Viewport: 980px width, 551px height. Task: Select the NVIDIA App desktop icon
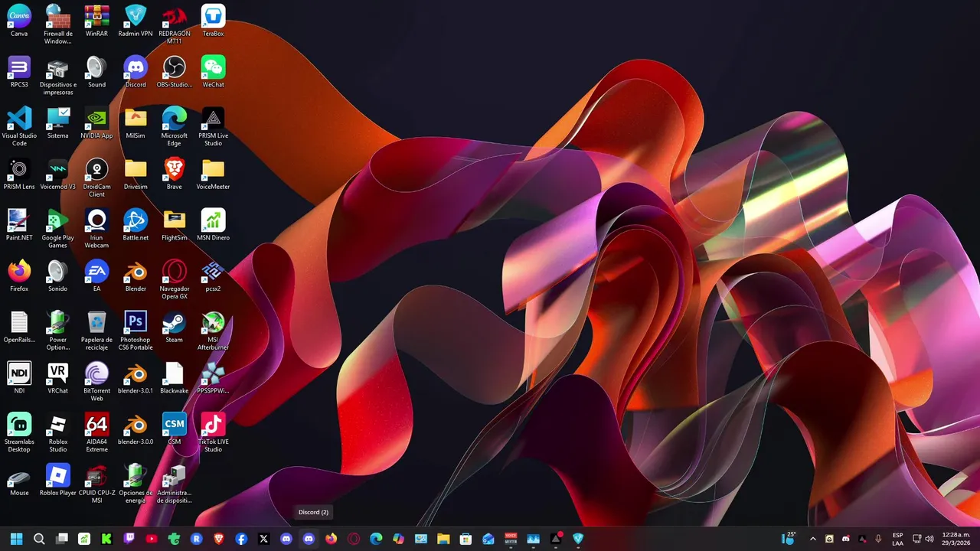[96, 123]
